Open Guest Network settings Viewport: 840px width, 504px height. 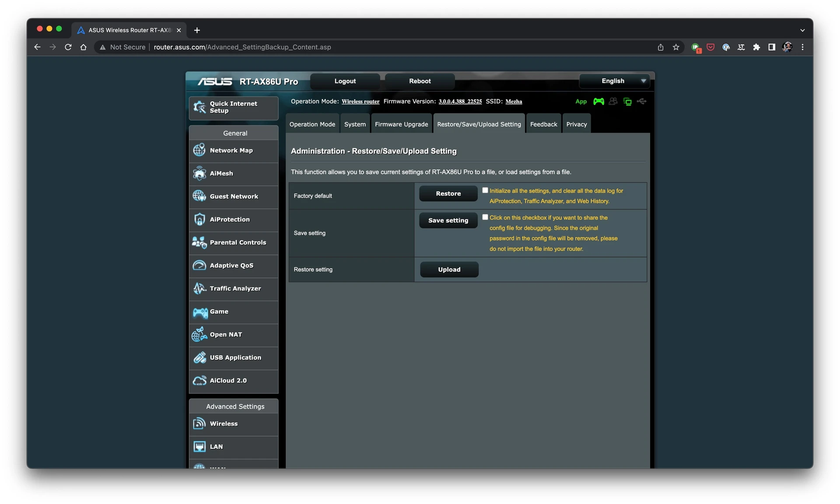tap(234, 196)
